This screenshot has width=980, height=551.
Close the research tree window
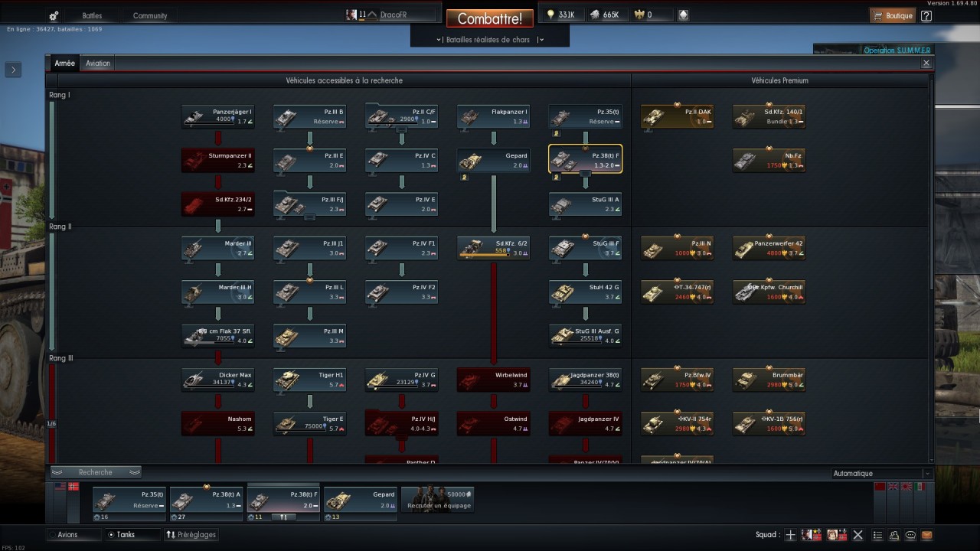926,64
